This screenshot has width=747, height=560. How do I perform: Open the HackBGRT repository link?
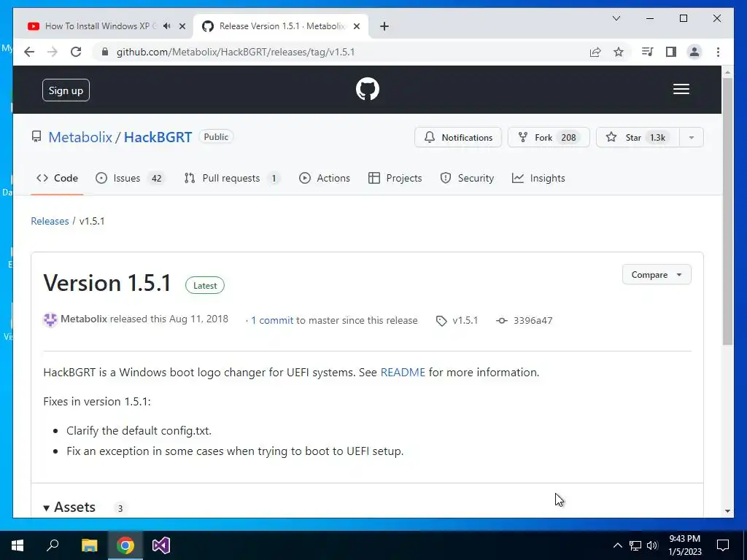[158, 137]
